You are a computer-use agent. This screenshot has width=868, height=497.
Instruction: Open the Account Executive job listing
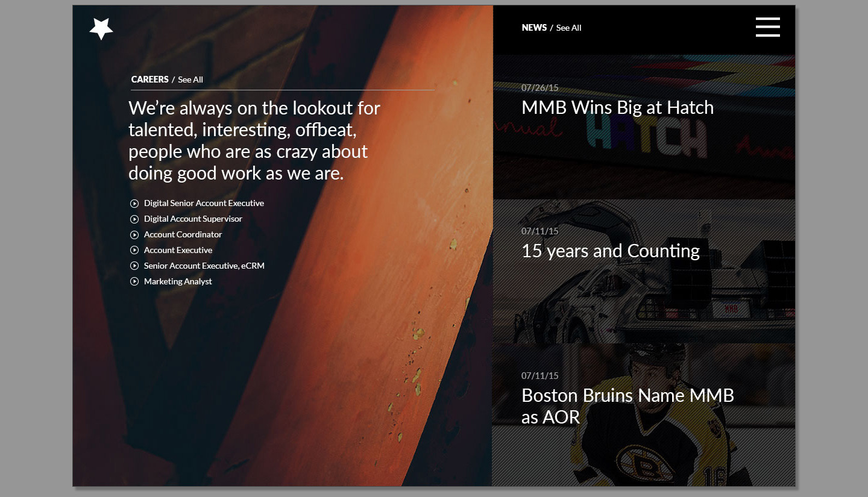click(178, 251)
